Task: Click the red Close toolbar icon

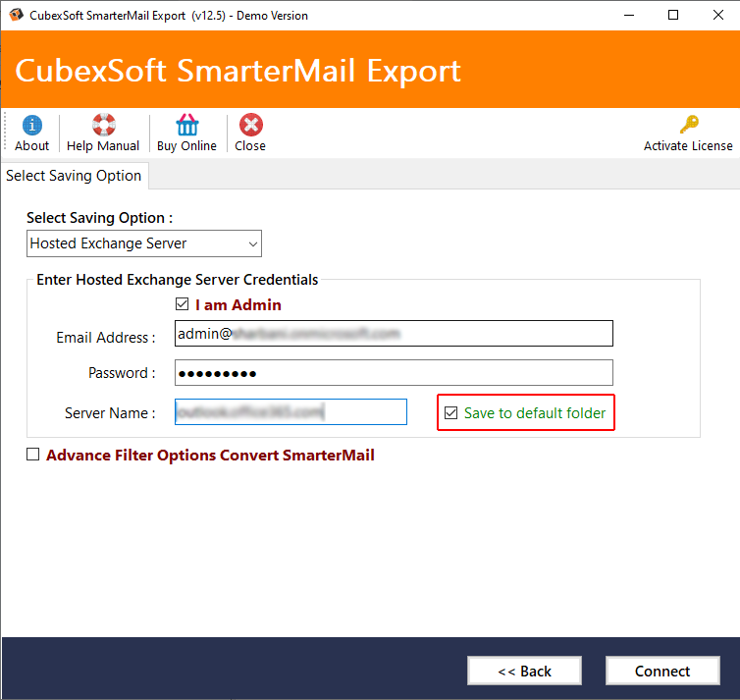Action: click(x=250, y=125)
